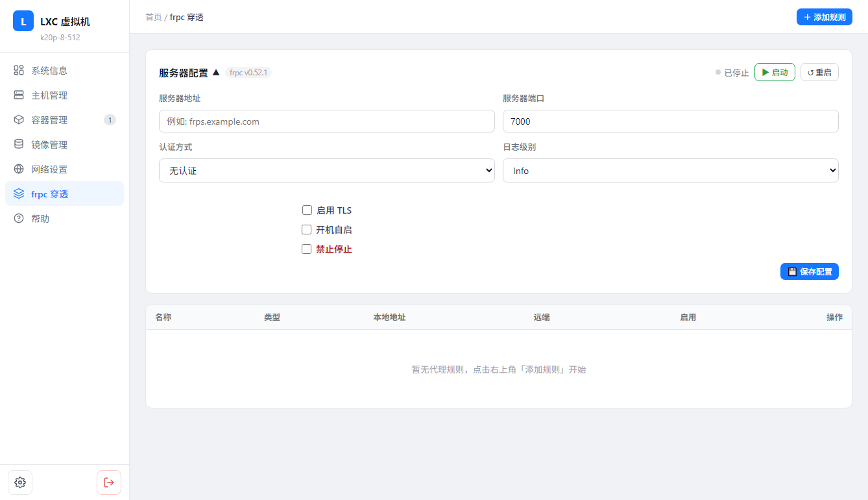Click the 重启 button
Image resolution: width=868 pixels, height=500 pixels.
(819, 72)
